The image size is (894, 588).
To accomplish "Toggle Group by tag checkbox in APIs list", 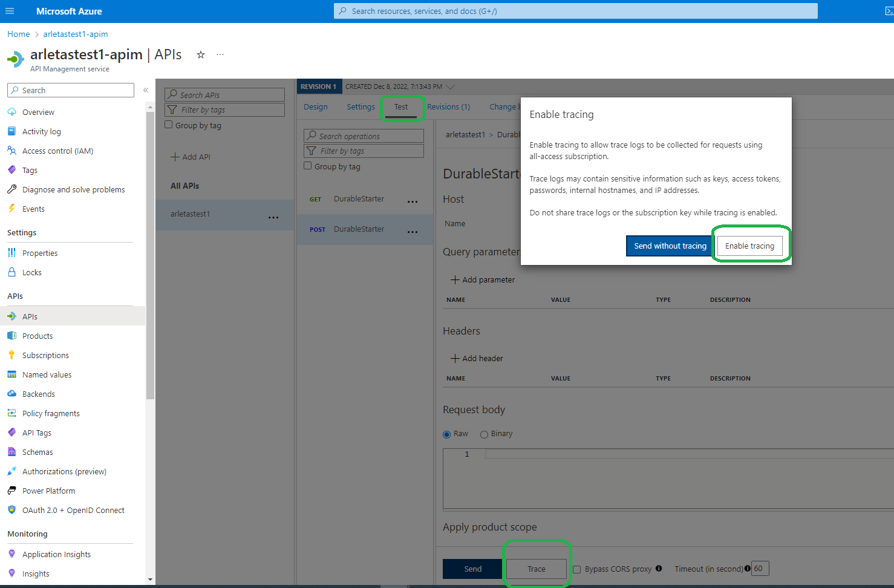I will click(x=169, y=125).
